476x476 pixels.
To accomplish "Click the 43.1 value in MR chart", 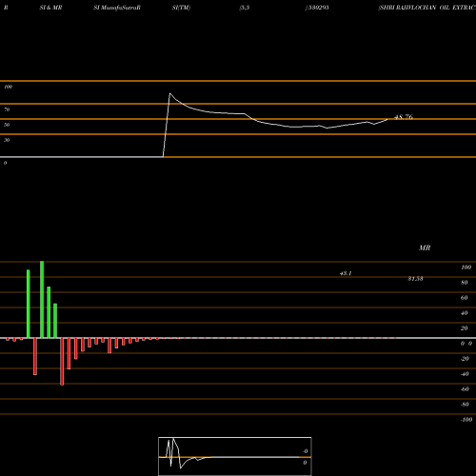I will tap(346, 273).
